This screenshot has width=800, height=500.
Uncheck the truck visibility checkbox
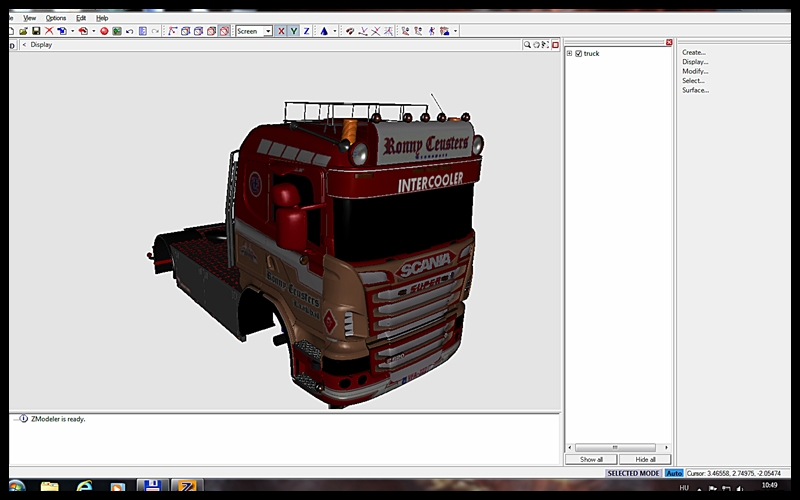point(579,53)
